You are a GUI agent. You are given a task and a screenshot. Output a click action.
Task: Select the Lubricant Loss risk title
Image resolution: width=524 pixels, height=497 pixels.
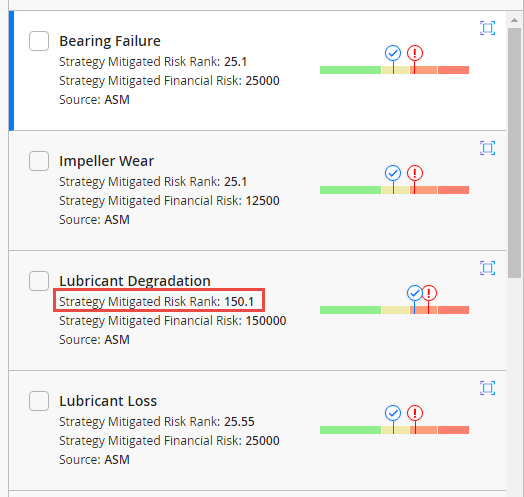(x=108, y=401)
